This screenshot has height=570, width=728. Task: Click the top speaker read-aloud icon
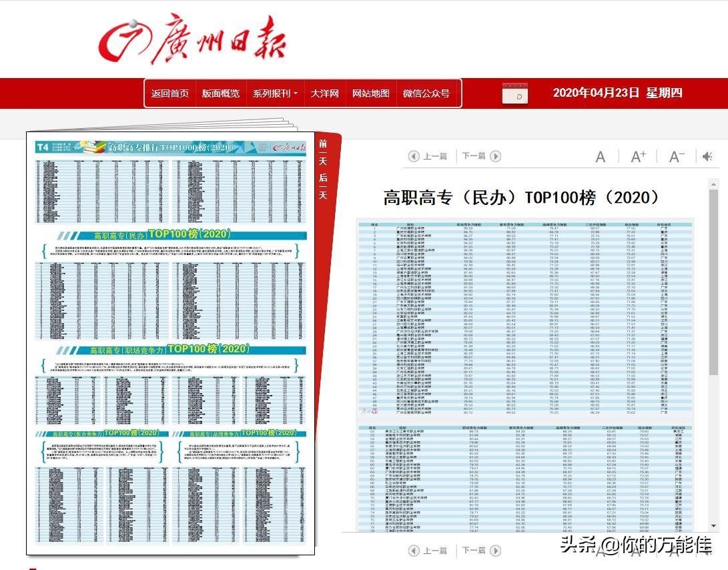tap(707, 157)
